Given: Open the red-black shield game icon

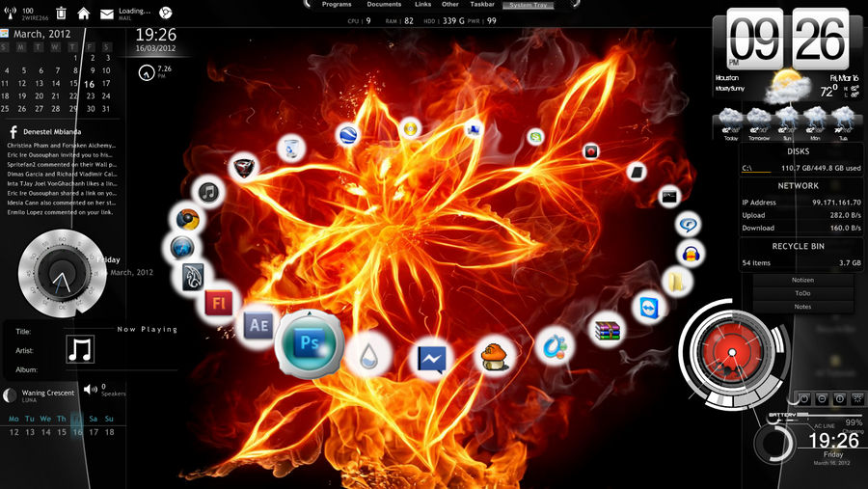Looking at the screenshot, I should coord(244,167).
